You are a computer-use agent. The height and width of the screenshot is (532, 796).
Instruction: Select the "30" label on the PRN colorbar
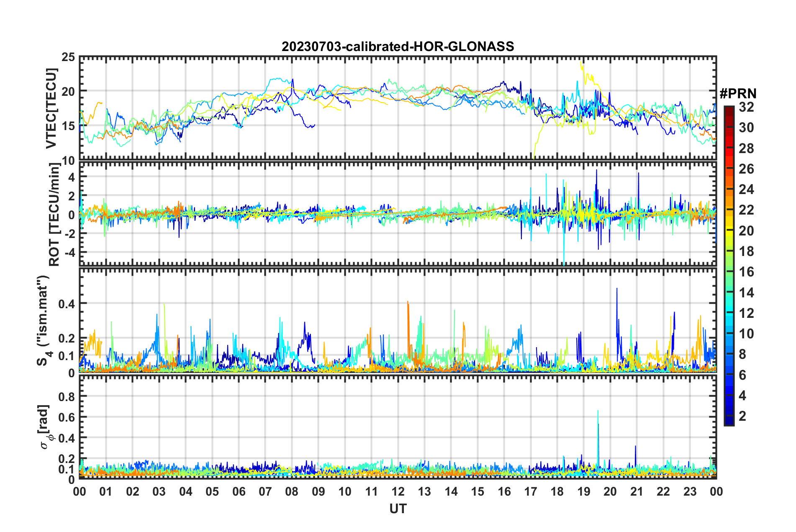[x=746, y=128]
